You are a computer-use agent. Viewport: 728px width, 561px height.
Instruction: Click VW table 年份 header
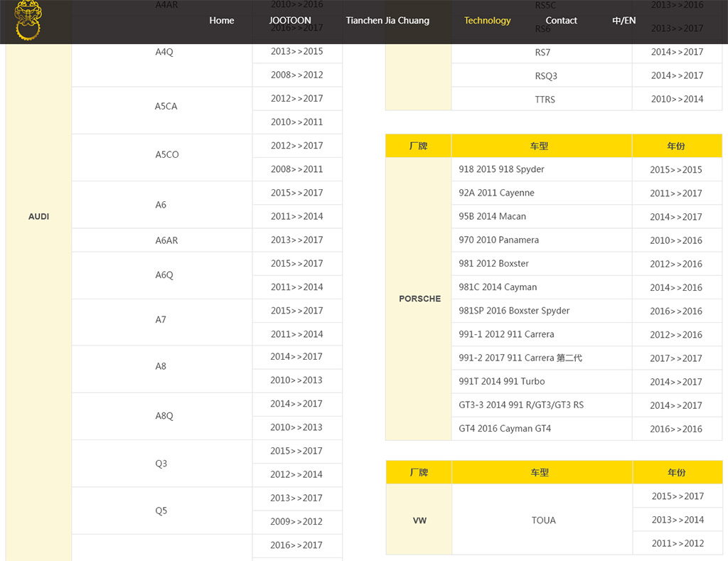[x=678, y=472]
